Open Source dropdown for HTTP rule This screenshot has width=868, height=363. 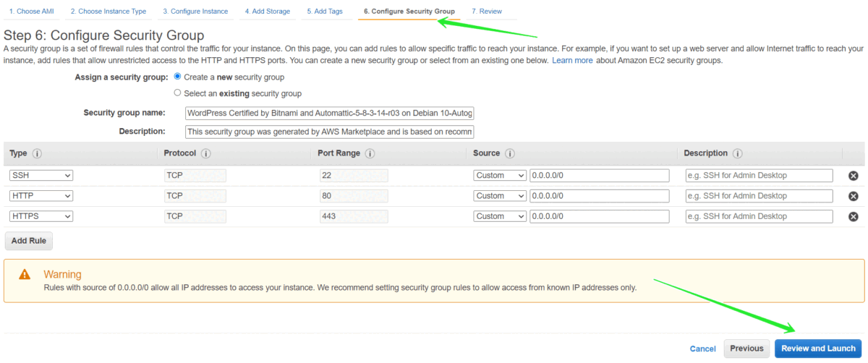[x=500, y=196]
